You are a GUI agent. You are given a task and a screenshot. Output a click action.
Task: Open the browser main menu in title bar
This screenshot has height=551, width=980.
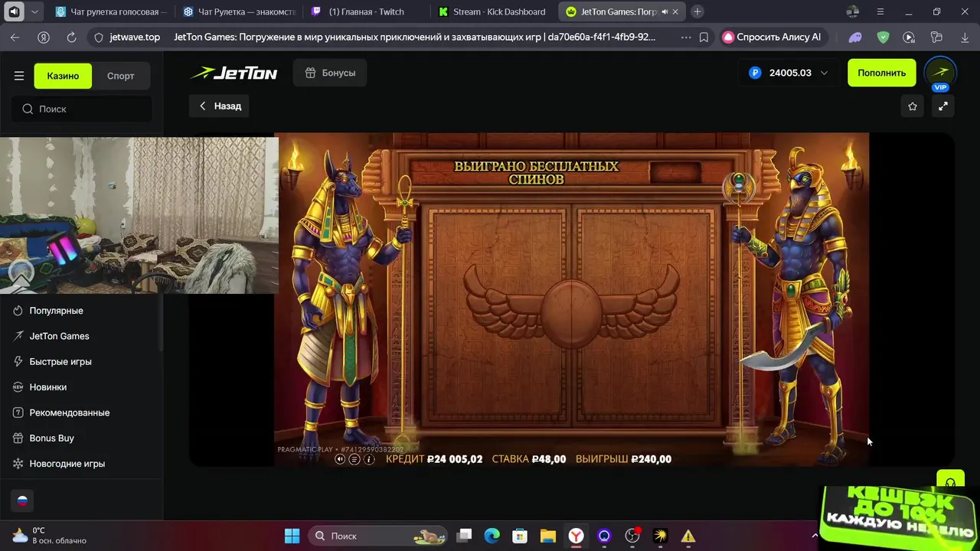point(880,11)
